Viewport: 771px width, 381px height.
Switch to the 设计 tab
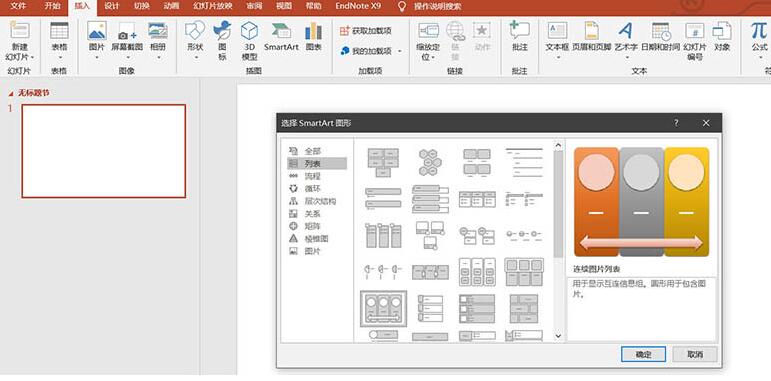112,6
